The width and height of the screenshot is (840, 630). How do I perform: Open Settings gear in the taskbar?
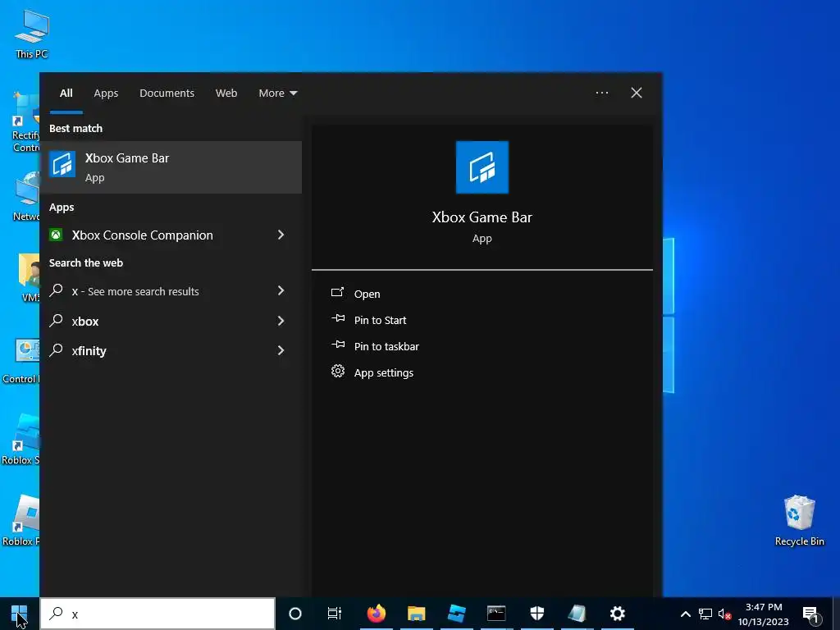617,614
